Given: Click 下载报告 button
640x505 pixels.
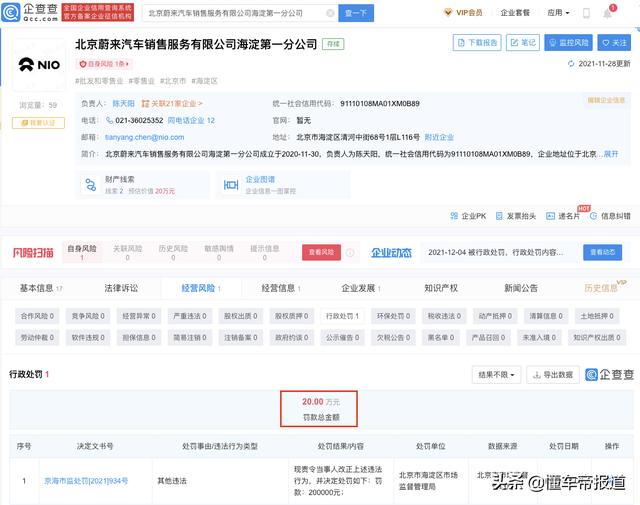Looking at the screenshot, I should 477,42.
